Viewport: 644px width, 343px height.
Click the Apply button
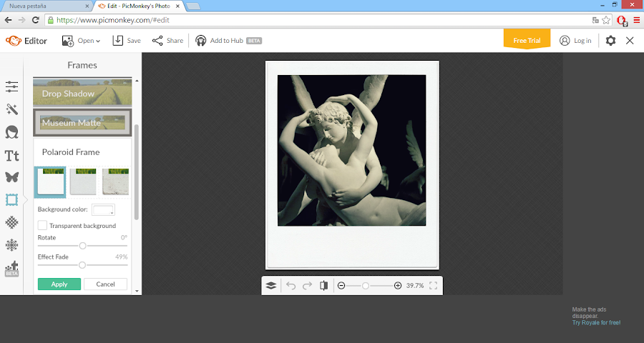tap(59, 284)
